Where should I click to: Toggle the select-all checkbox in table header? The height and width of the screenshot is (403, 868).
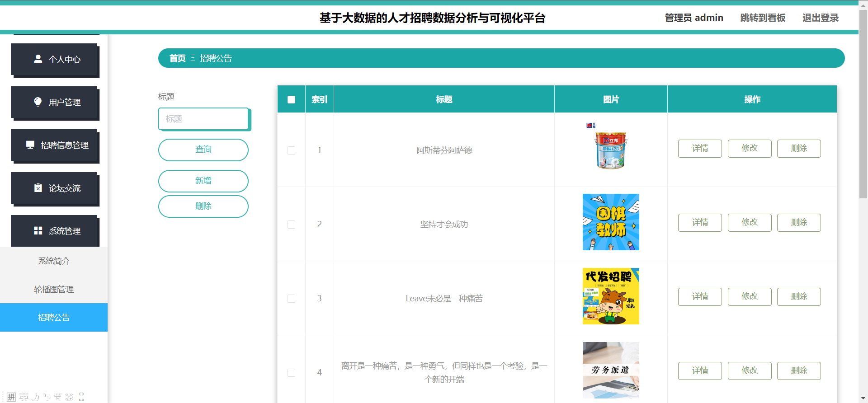point(291,99)
